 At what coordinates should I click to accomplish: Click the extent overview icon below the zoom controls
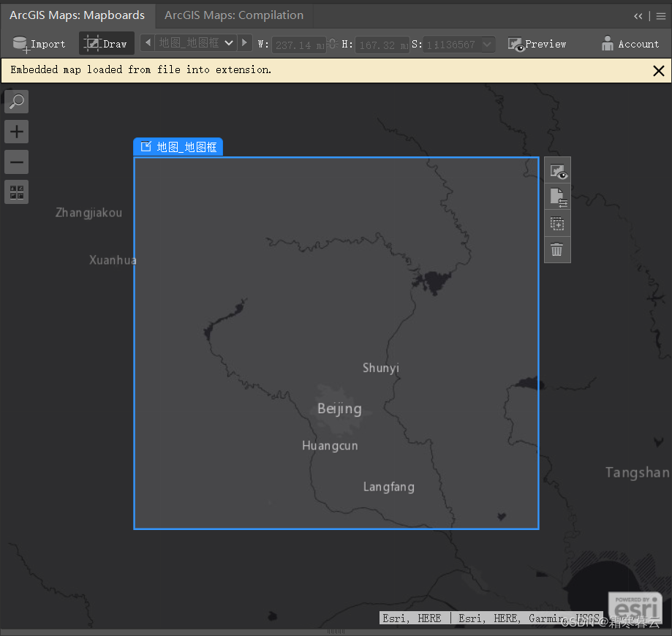(16, 192)
